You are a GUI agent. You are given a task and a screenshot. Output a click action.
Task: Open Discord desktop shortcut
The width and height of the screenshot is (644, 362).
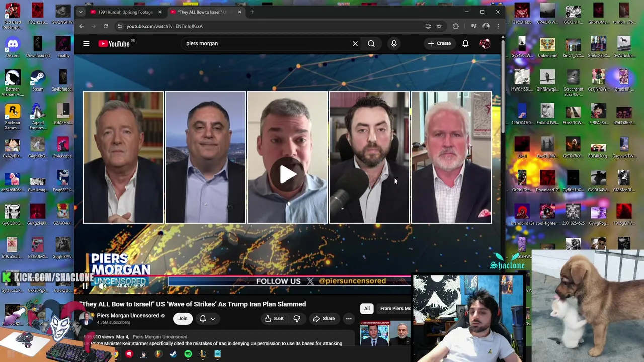pyautogui.click(x=13, y=47)
